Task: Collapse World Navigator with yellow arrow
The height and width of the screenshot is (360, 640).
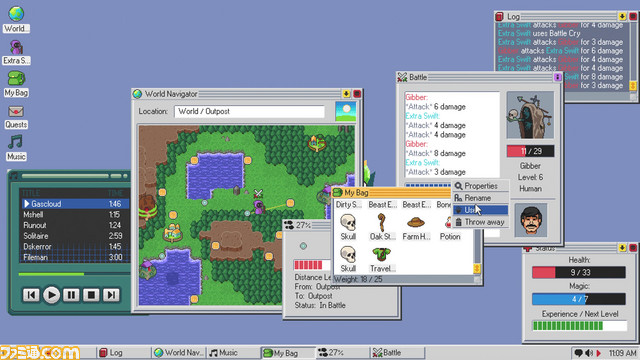Action: pyautogui.click(x=346, y=94)
